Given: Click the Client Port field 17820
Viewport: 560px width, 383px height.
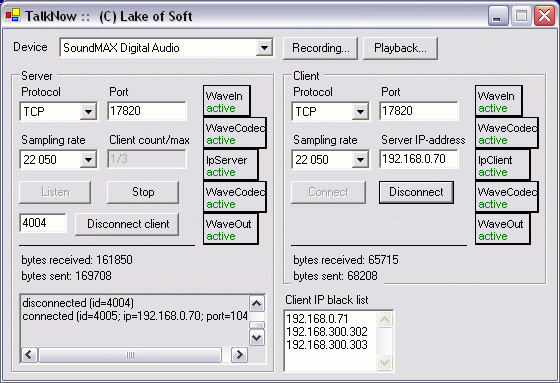Looking at the screenshot, I should (x=419, y=111).
